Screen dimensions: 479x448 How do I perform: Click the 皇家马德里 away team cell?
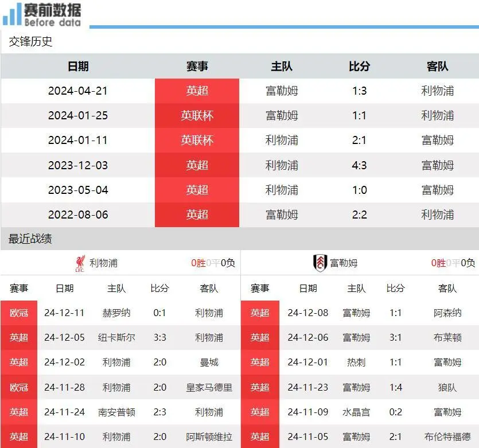tap(209, 387)
